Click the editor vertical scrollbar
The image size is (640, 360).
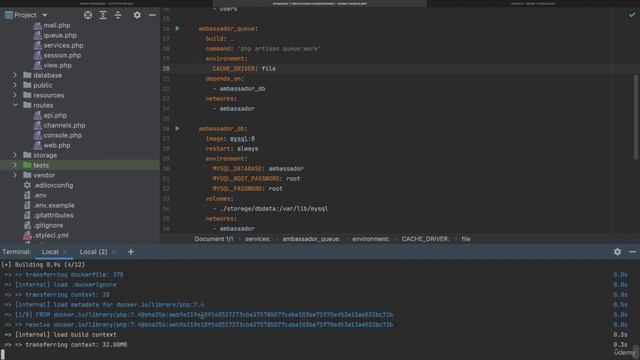pyautogui.click(x=636, y=117)
